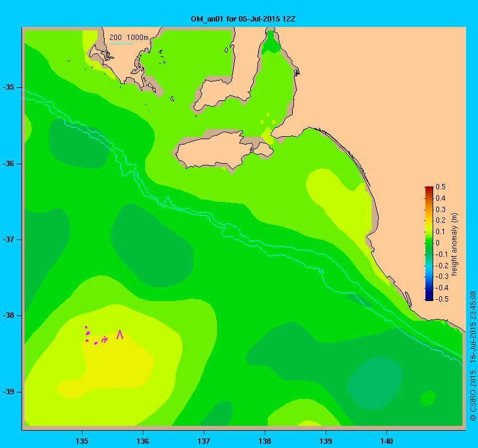Click Kangaroo Island on the map
Viewport: 478px width, 448px height.
224,149
